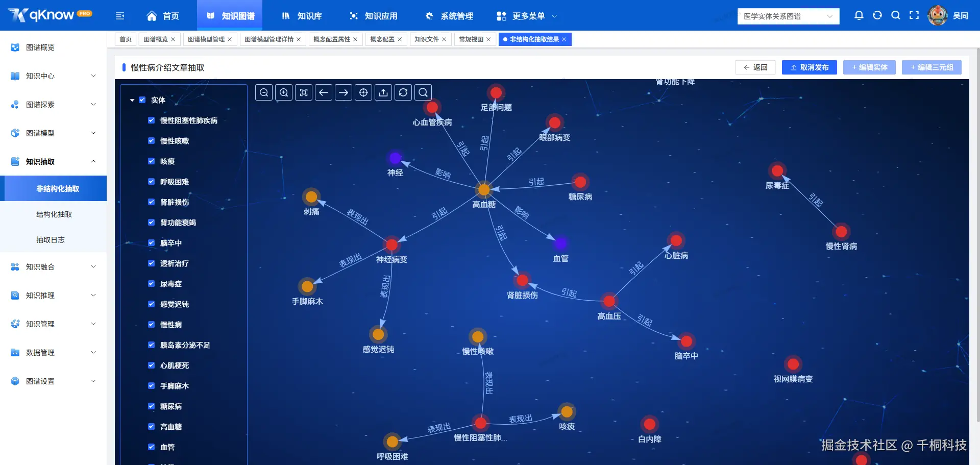Select the 高血压 graph node
Viewport: 980px width, 465px height.
(x=609, y=301)
